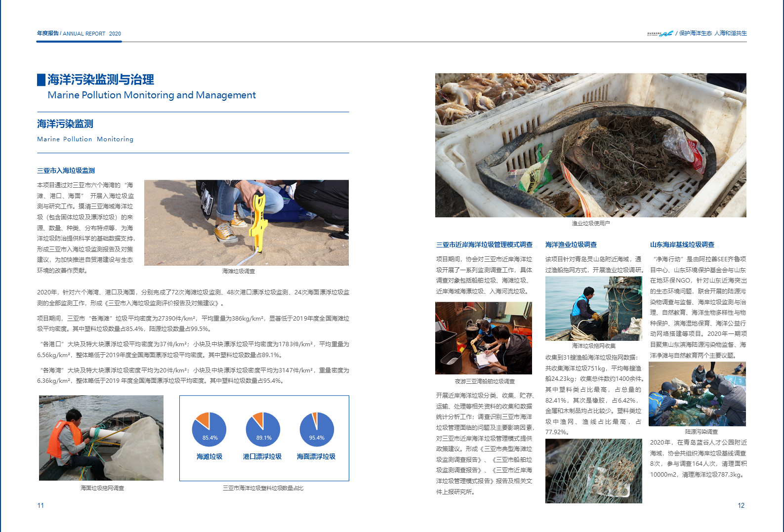Select the chart label "港口漂浮垃圾"
The image size is (784, 532).
(x=262, y=456)
